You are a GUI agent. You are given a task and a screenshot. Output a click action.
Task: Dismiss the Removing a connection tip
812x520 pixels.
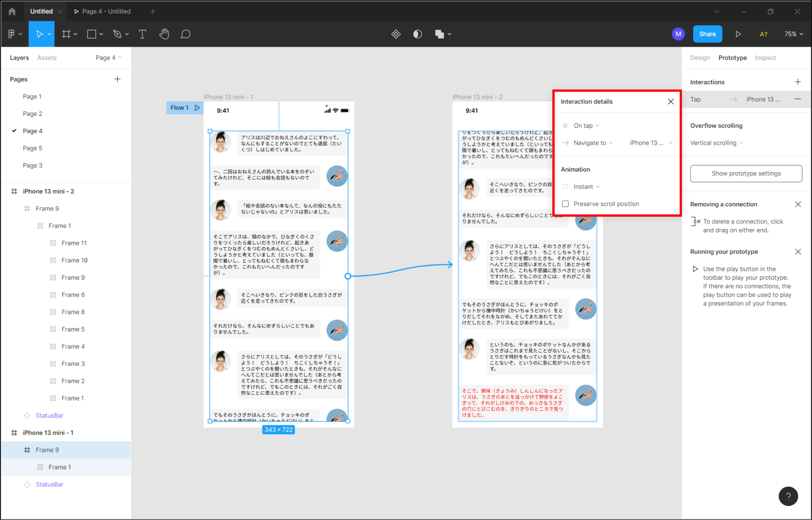797,204
